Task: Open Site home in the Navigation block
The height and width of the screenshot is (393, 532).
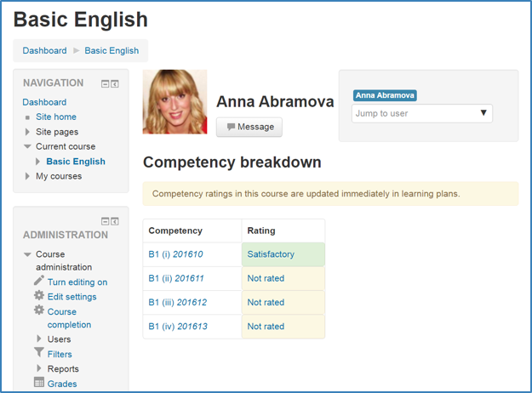Action: 55,117
